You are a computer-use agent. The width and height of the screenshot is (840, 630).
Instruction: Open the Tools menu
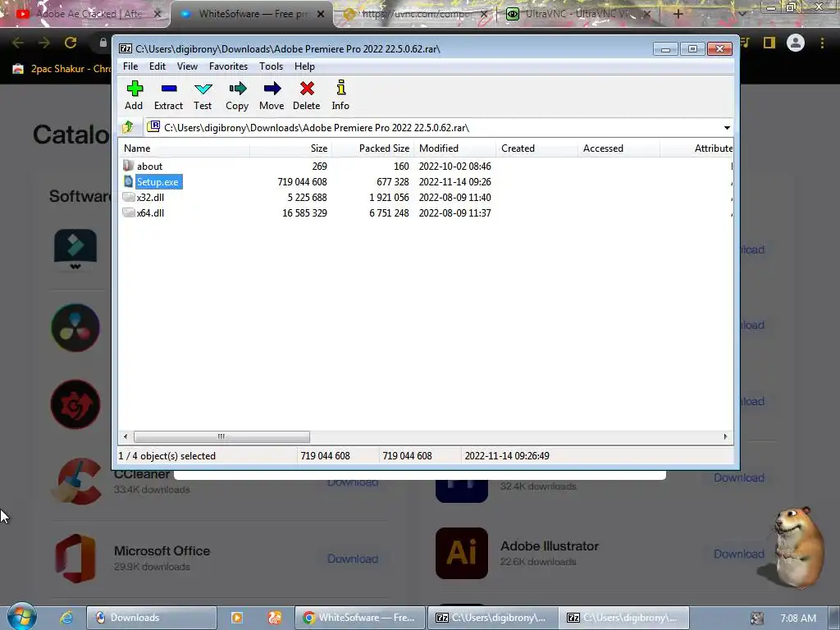(271, 66)
